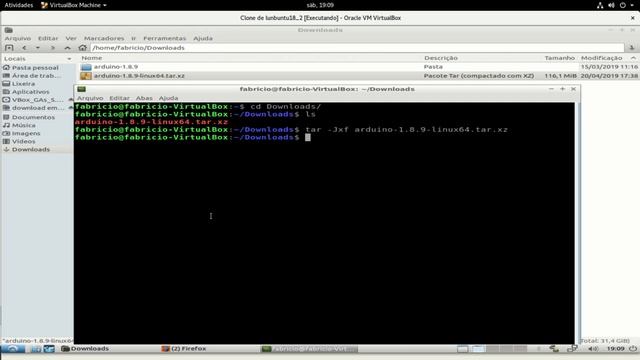
Task: Open Ir menu in file manager
Action: [x=133, y=38]
